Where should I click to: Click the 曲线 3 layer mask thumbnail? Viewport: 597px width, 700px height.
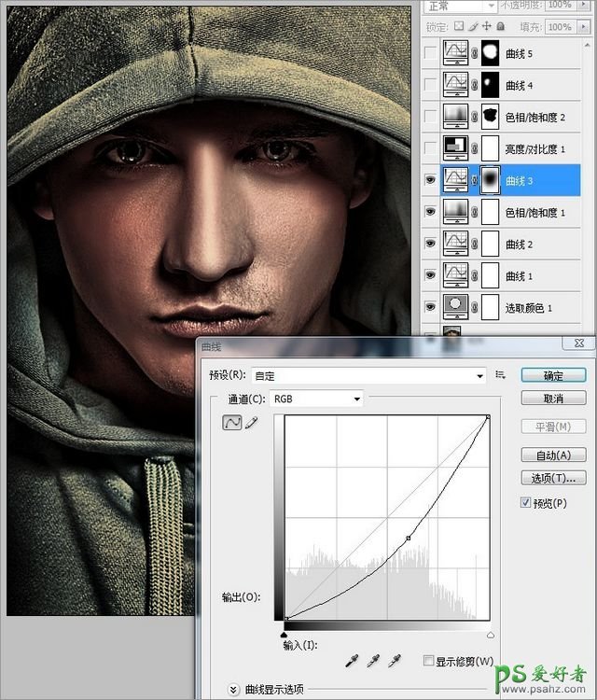pos(489,181)
